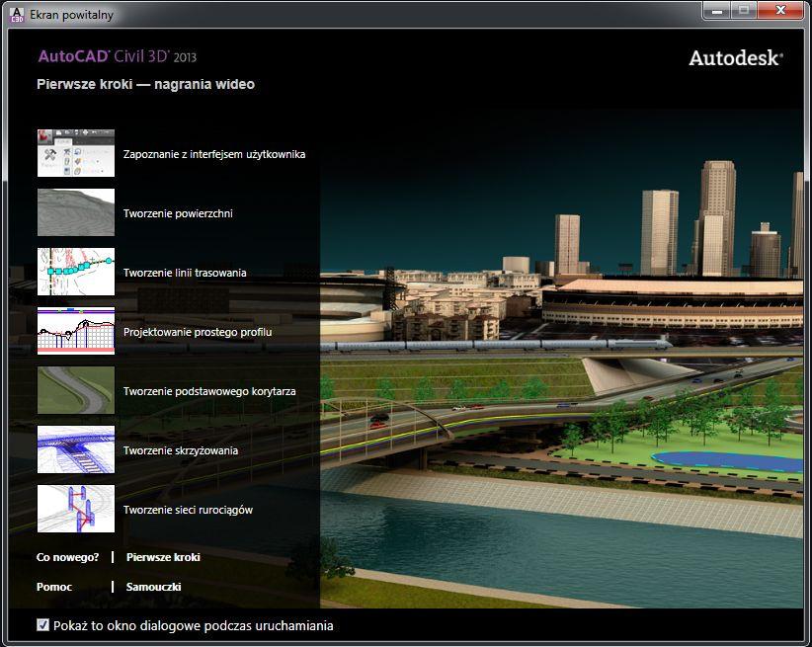Click the disabled maximize window button
The height and width of the screenshot is (647, 812).
pyautogui.click(x=744, y=10)
